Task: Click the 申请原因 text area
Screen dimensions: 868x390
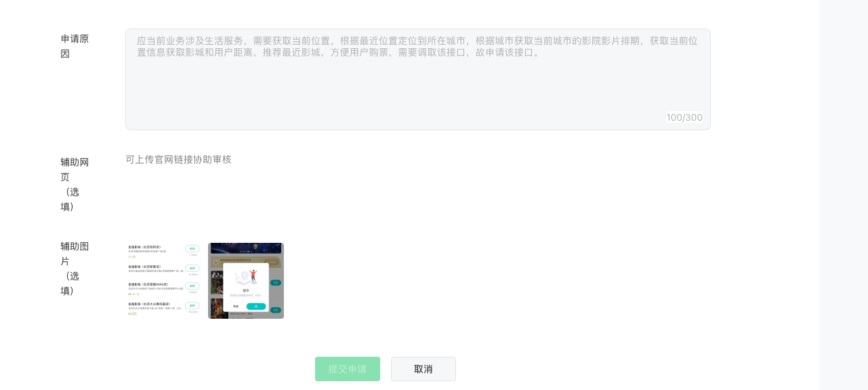Action: 417,79
